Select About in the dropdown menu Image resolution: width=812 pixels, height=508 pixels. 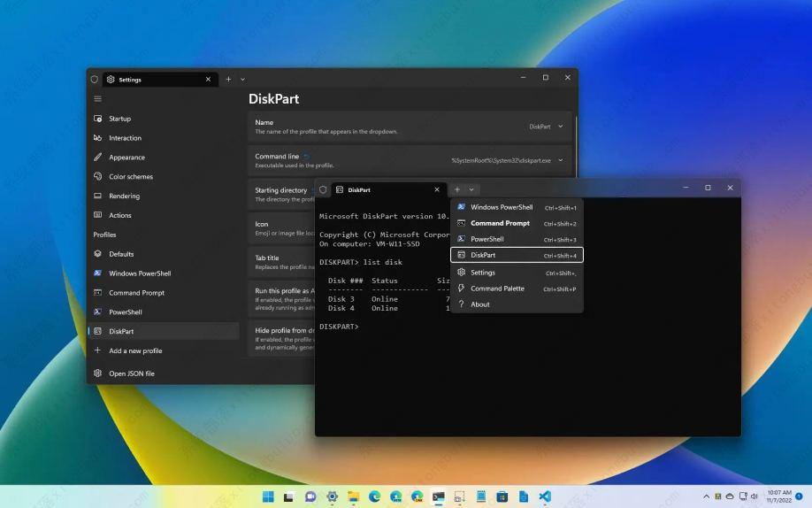click(x=480, y=304)
